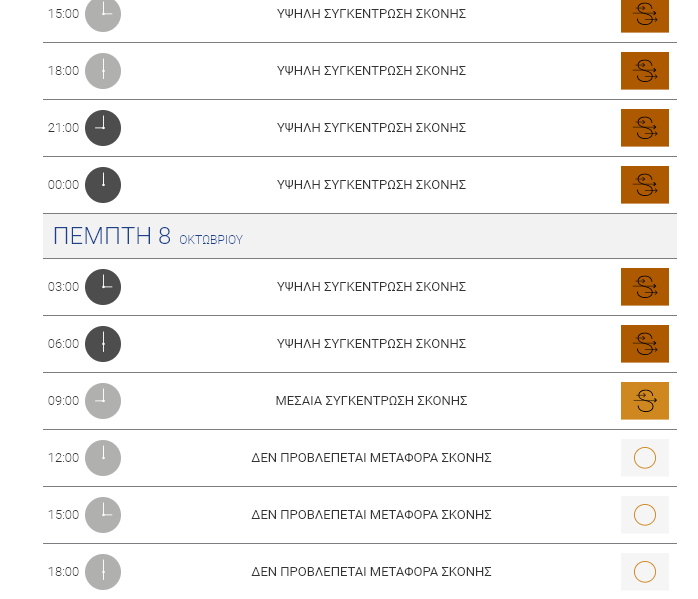Click the 06:00 time label
The image size is (698, 599).
pyautogui.click(x=63, y=344)
